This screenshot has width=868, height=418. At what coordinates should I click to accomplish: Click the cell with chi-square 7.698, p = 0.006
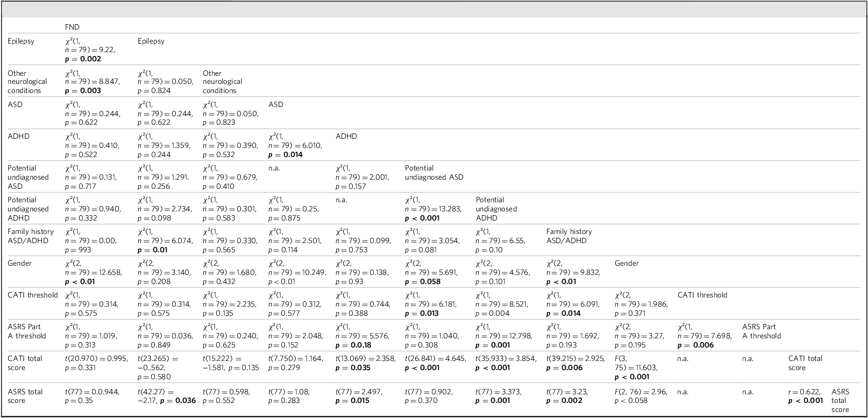tap(704, 336)
